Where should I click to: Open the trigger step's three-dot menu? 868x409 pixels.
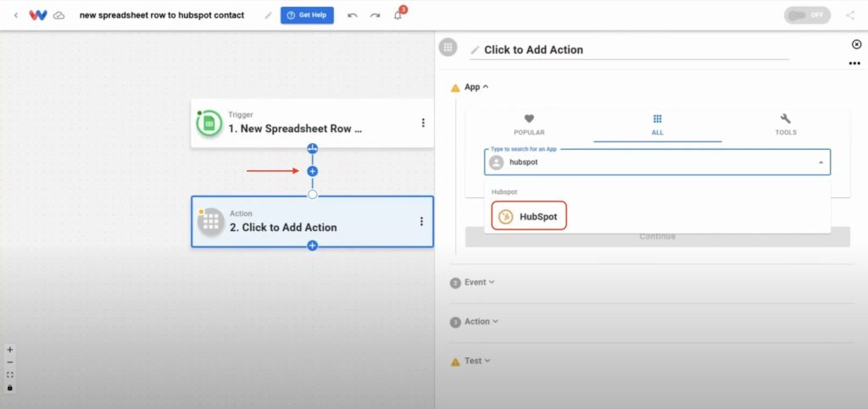point(423,123)
